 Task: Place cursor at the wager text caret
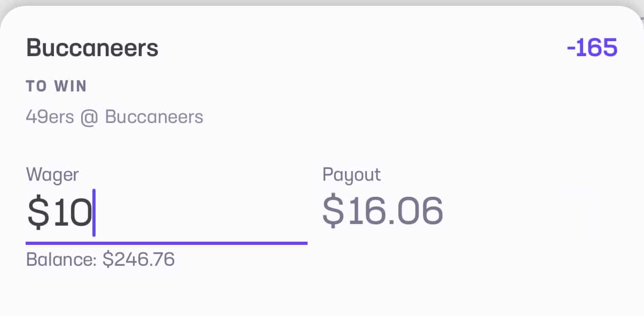[x=94, y=212]
